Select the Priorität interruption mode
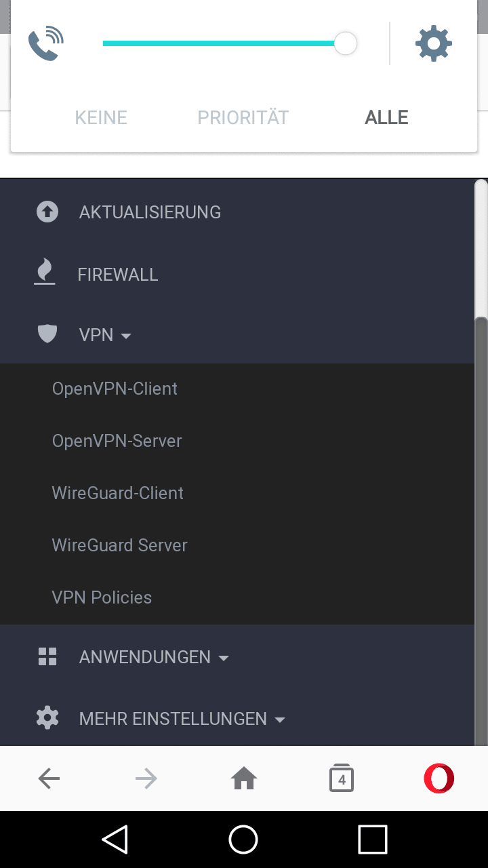The height and width of the screenshot is (868, 488). coord(243,117)
